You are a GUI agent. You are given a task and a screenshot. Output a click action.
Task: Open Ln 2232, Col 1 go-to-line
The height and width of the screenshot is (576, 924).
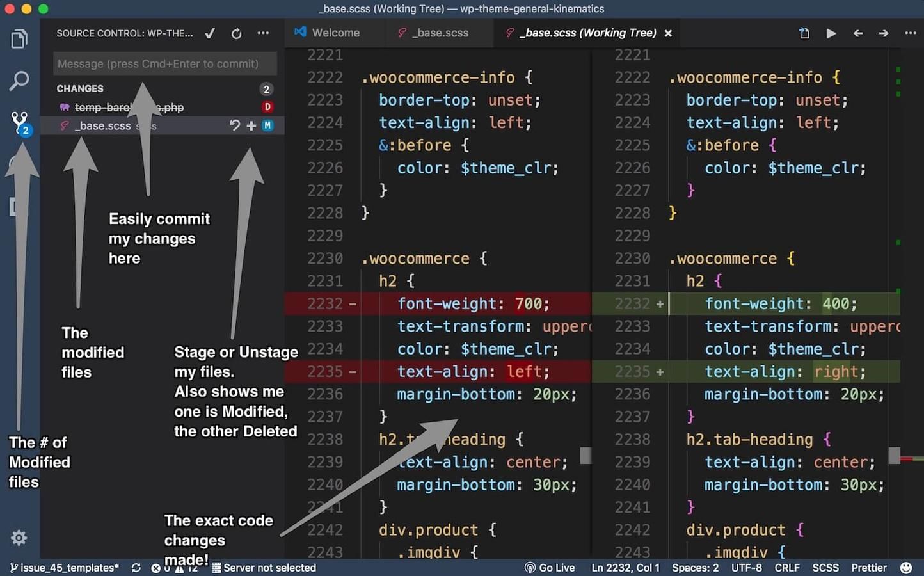coord(625,568)
